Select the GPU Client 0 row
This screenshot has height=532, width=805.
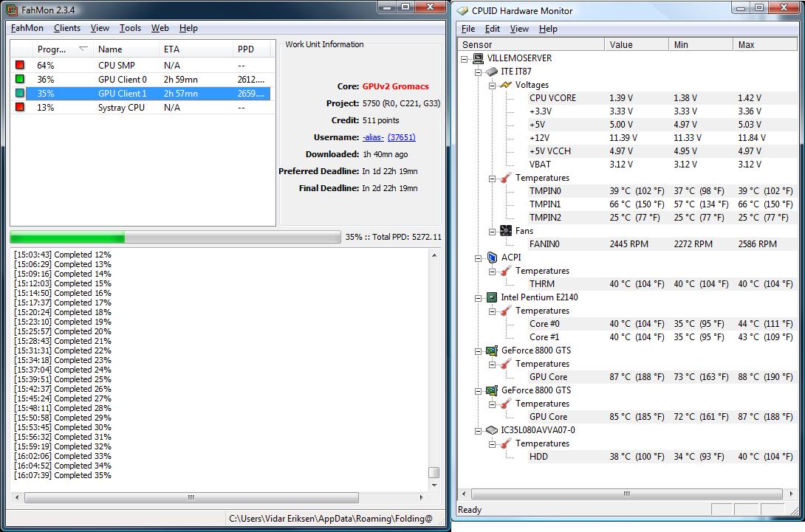point(140,79)
